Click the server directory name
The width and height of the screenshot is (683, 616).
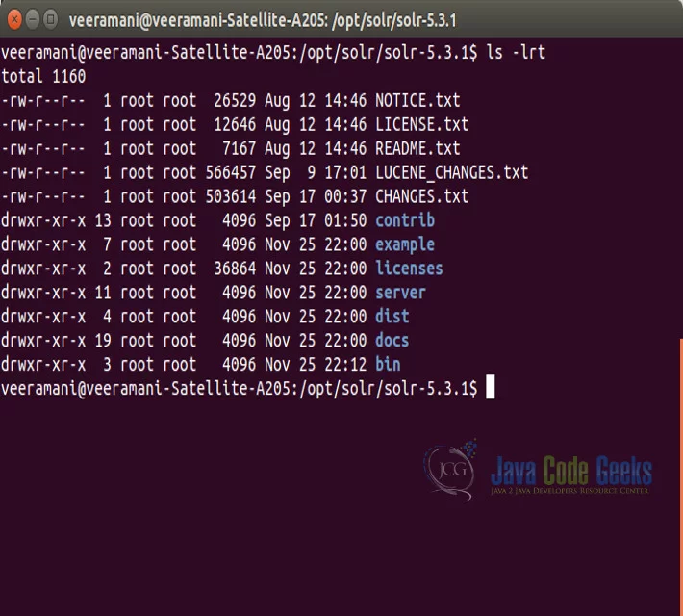pos(401,293)
